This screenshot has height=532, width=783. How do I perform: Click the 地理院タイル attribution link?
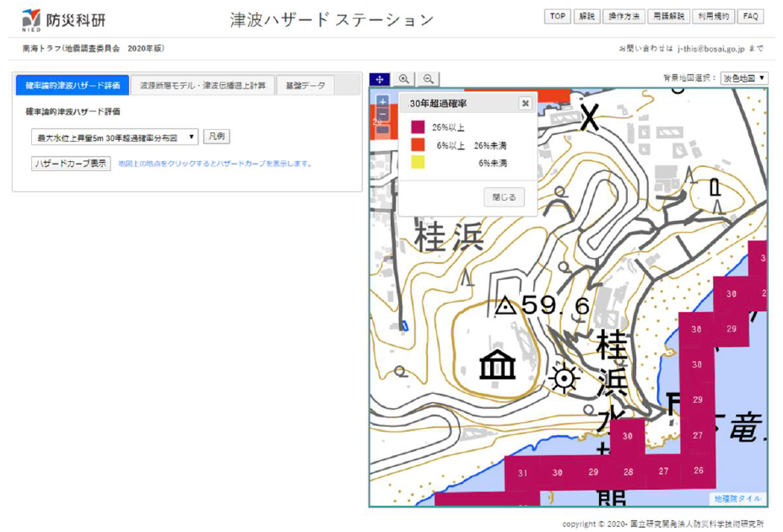click(737, 499)
